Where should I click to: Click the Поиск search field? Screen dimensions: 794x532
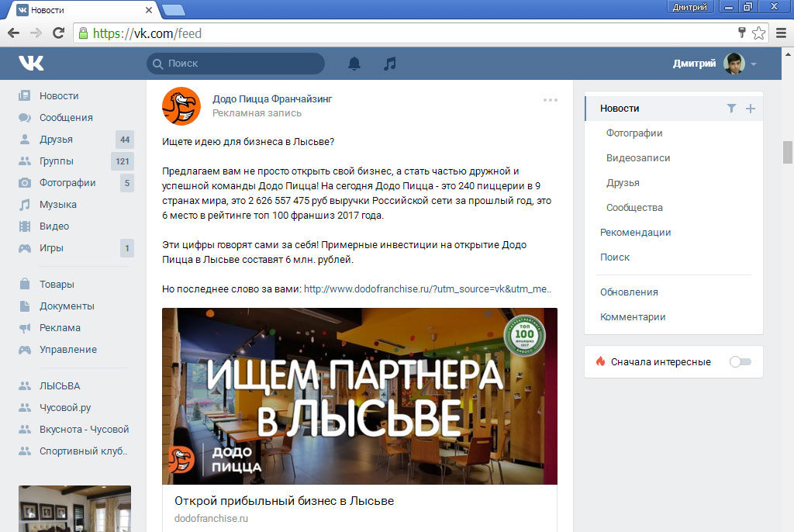236,64
